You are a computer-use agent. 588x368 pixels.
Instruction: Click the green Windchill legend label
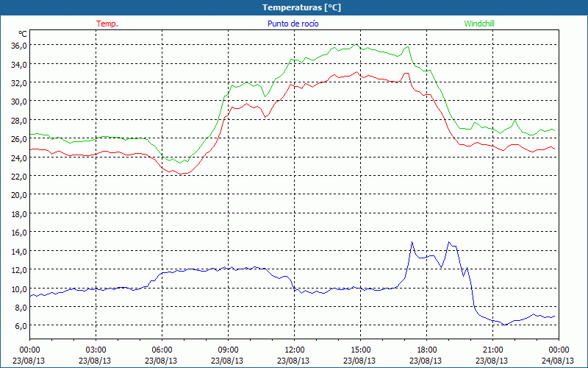pyautogui.click(x=479, y=24)
